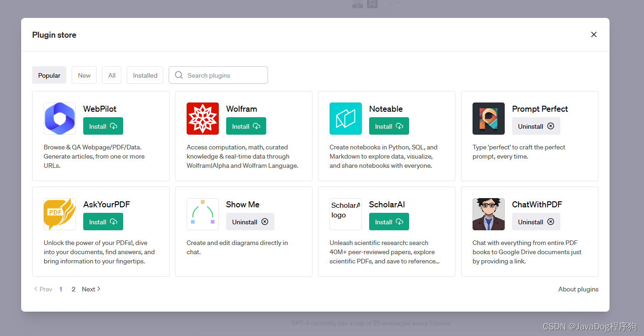The image size is (644, 336).
Task: Go to page 1 of plugins
Action: [x=61, y=289]
